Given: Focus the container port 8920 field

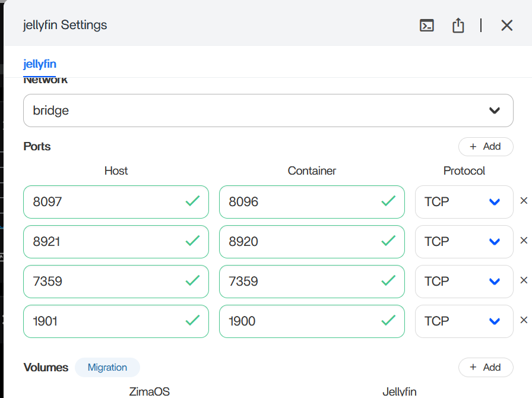Looking at the screenshot, I should click(300, 242).
